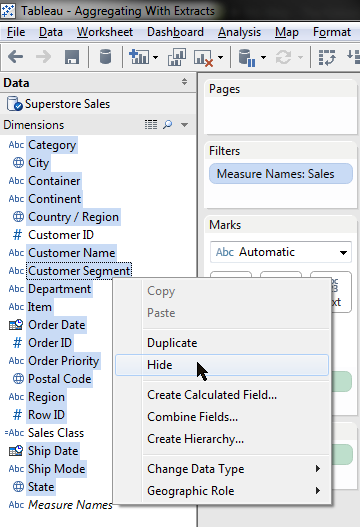
Task: Click the calendar icon beside Order Date
Action: [x=16, y=325]
